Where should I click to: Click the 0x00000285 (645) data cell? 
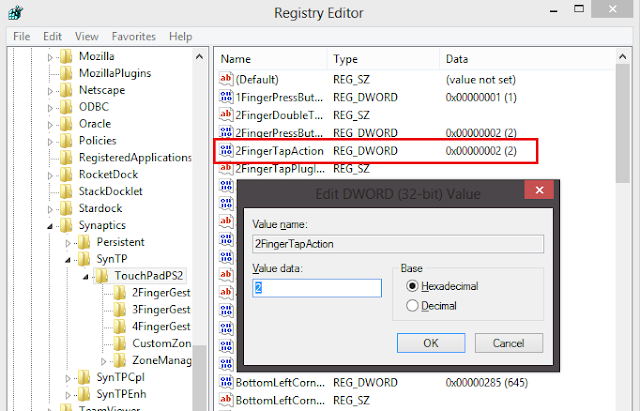[x=487, y=383]
